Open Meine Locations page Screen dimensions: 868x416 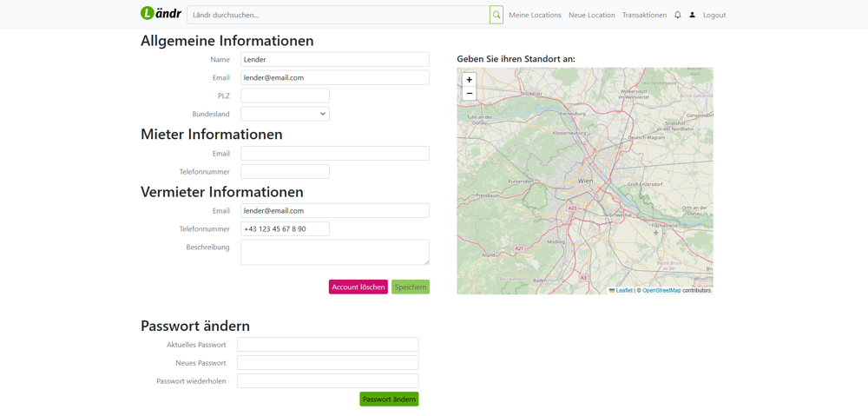click(535, 15)
